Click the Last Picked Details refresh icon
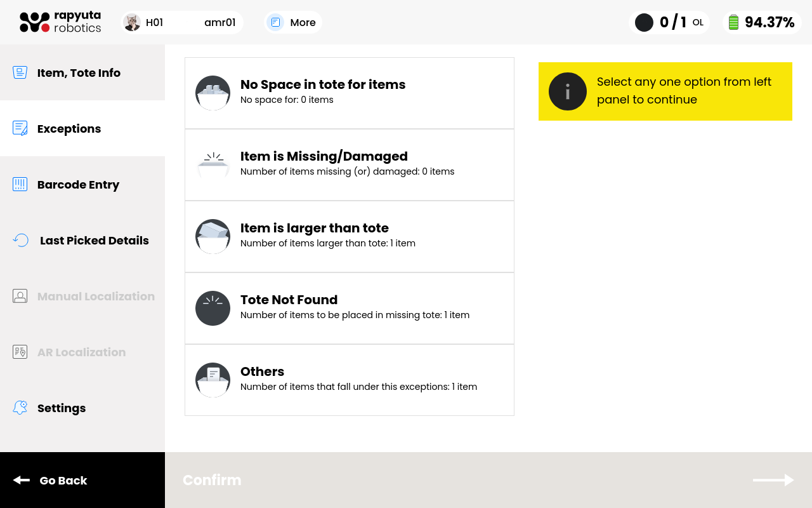The height and width of the screenshot is (508, 812). tap(21, 240)
